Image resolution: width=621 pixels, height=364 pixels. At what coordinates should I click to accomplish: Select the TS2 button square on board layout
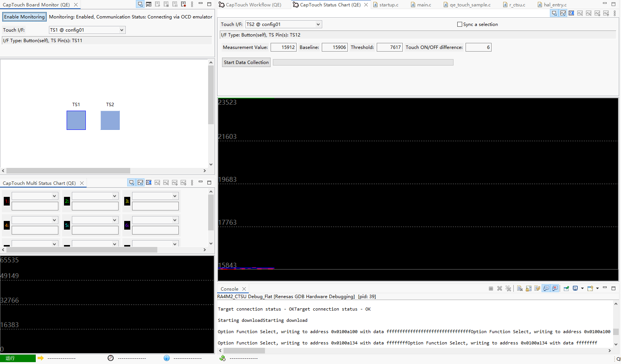click(x=110, y=120)
